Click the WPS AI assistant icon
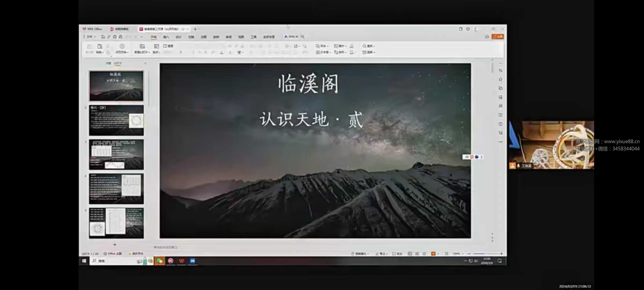 point(291,37)
